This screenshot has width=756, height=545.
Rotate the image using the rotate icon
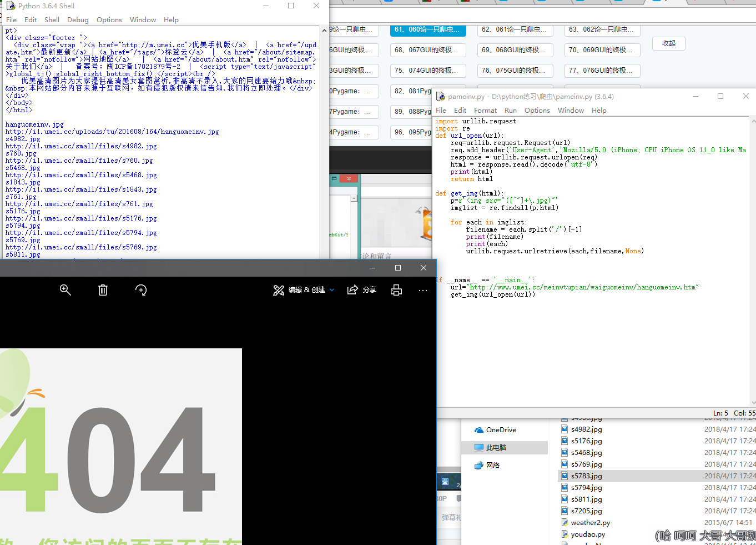(141, 290)
